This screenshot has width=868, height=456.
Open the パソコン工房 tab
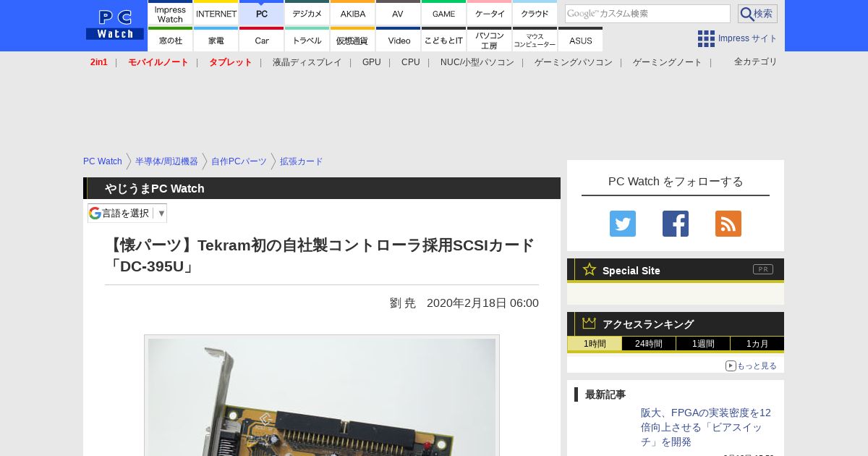[x=490, y=40]
